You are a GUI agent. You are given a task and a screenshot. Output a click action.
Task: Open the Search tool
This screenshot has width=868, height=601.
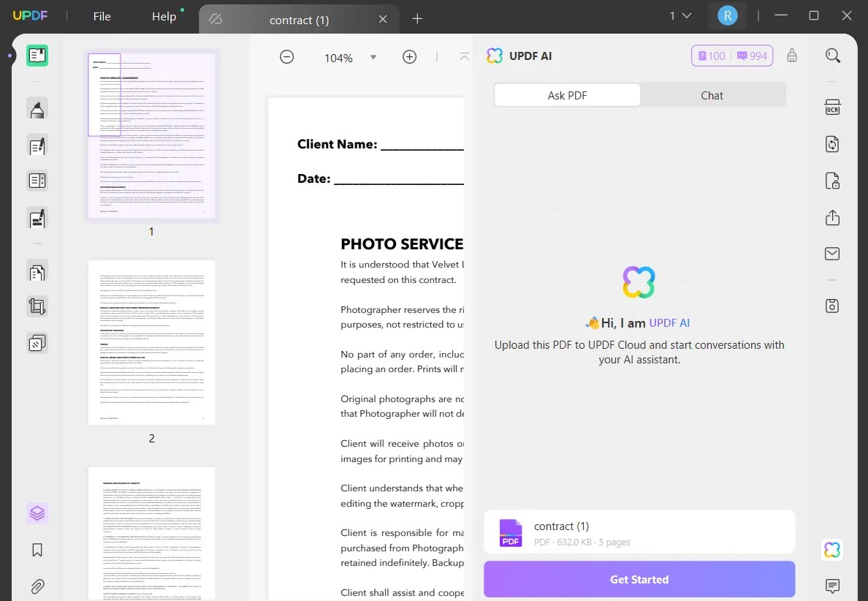click(833, 55)
